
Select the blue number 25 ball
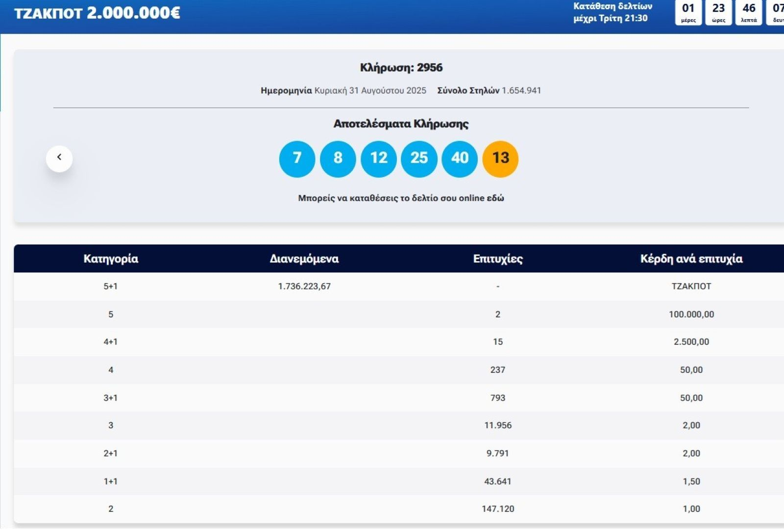[419, 159]
